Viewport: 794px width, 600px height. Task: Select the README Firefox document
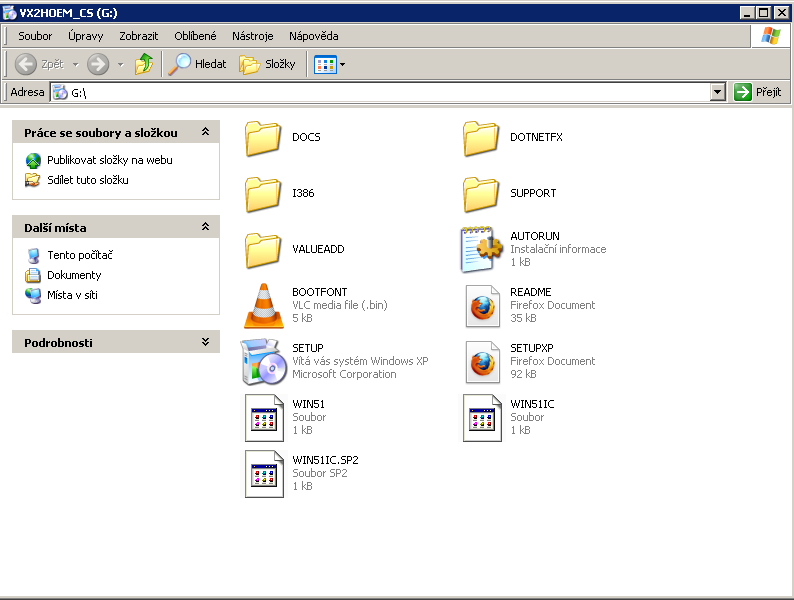tap(482, 305)
